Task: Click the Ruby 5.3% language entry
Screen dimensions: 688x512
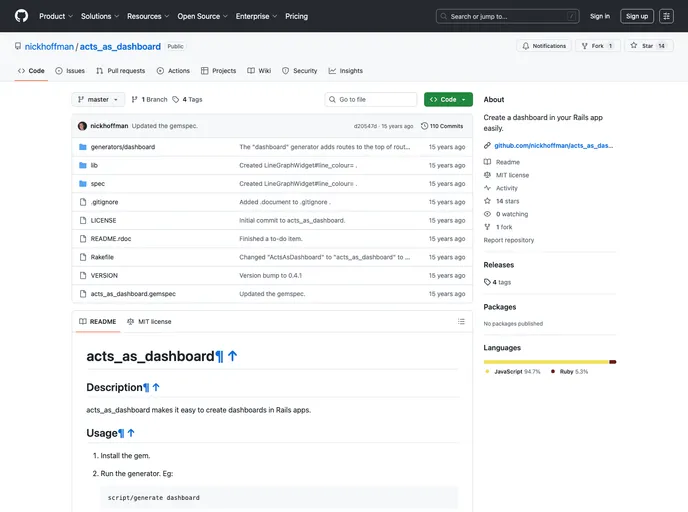Action: [x=569, y=372]
